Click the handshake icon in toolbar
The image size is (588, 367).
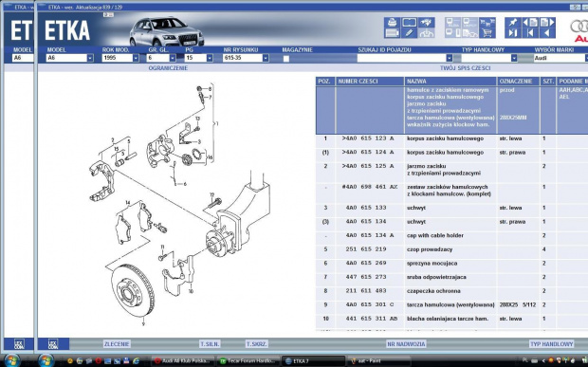tap(427, 22)
